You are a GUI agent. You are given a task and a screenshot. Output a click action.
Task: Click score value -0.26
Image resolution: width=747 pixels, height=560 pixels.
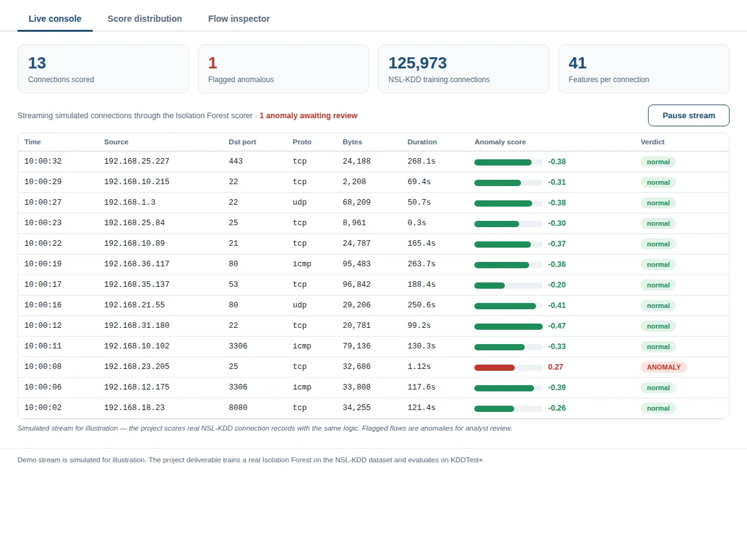tap(557, 408)
